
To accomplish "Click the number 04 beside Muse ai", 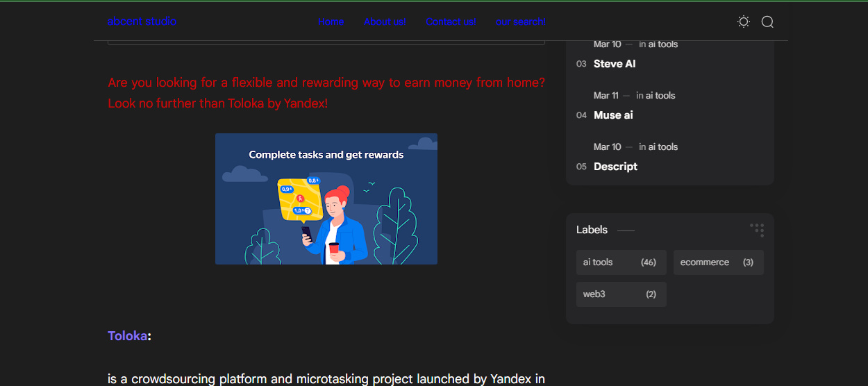I will 581,115.
